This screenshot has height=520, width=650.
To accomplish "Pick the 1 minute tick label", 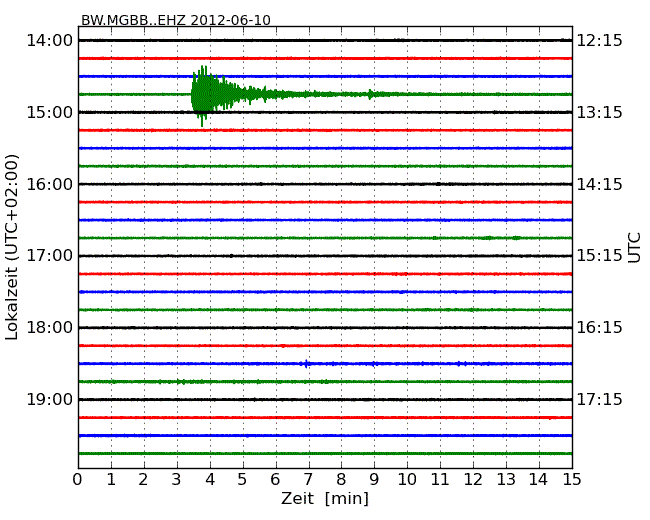I will tap(111, 480).
